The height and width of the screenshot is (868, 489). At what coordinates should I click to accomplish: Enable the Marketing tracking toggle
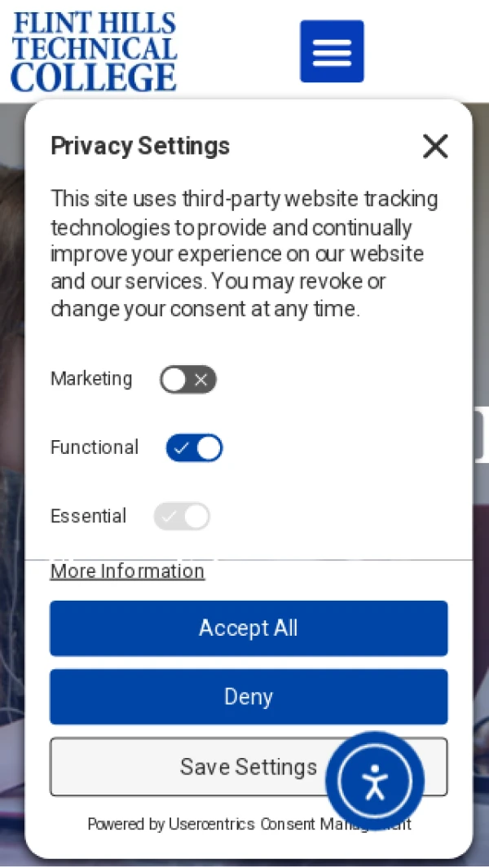[x=188, y=380]
